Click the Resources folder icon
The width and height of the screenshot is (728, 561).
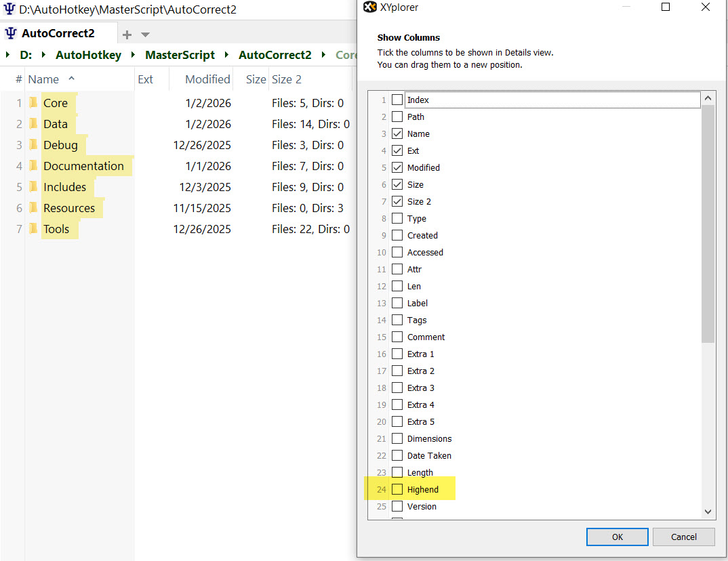33,208
